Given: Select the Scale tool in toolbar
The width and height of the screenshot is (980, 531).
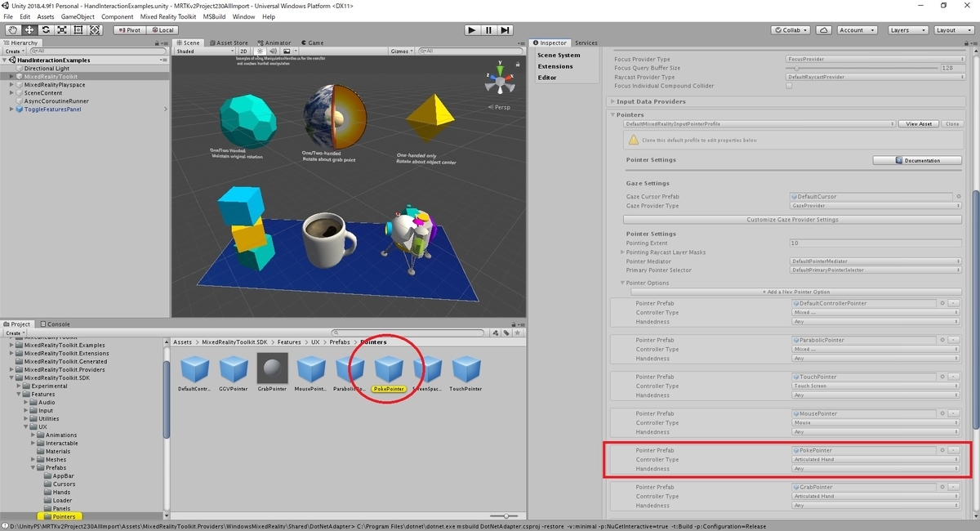Looking at the screenshot, I should coord(62,29).
